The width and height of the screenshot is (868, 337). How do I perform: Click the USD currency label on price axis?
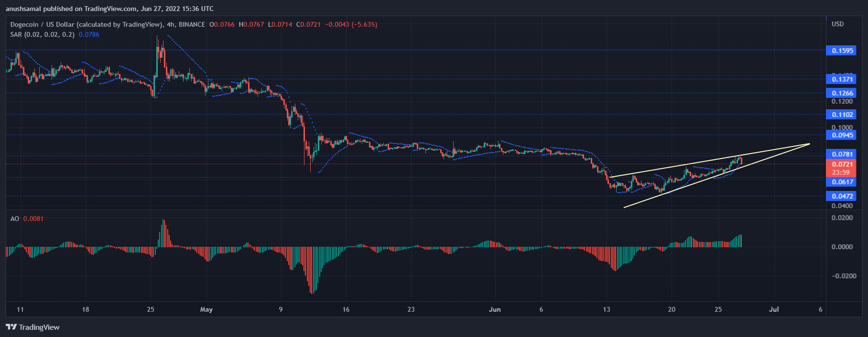[x=837, y=24]
